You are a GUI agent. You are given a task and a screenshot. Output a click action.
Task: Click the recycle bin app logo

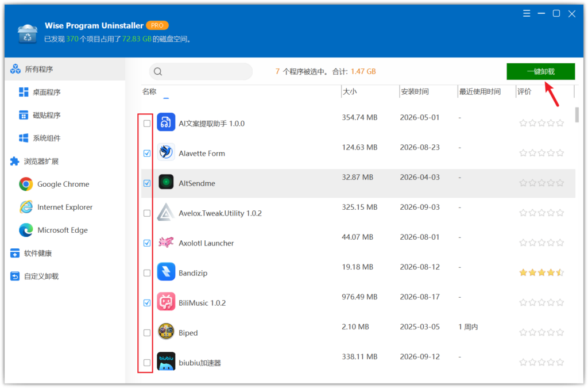(28, 33)
